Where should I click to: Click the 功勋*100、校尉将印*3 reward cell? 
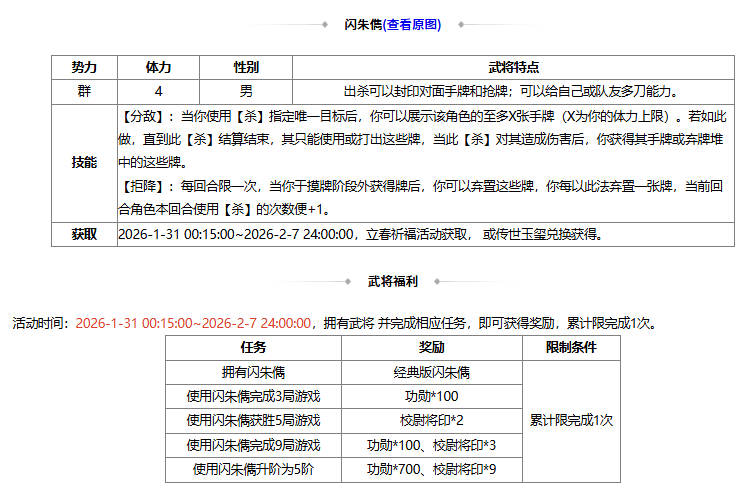click(431, 445)
